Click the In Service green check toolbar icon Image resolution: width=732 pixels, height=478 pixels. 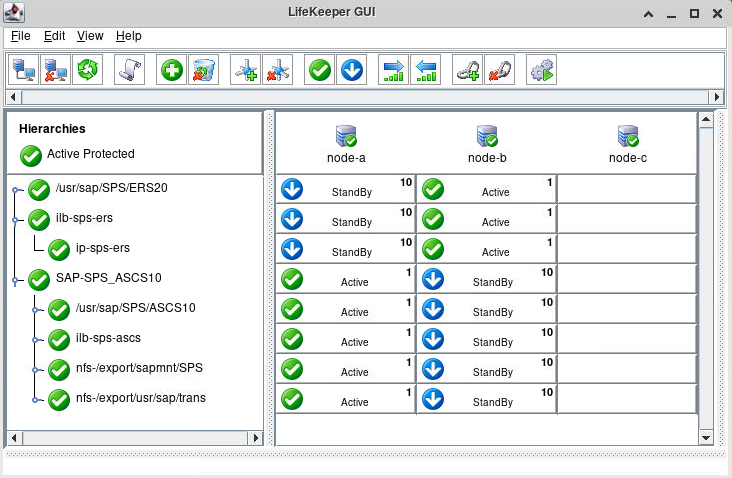pos(320,70)
